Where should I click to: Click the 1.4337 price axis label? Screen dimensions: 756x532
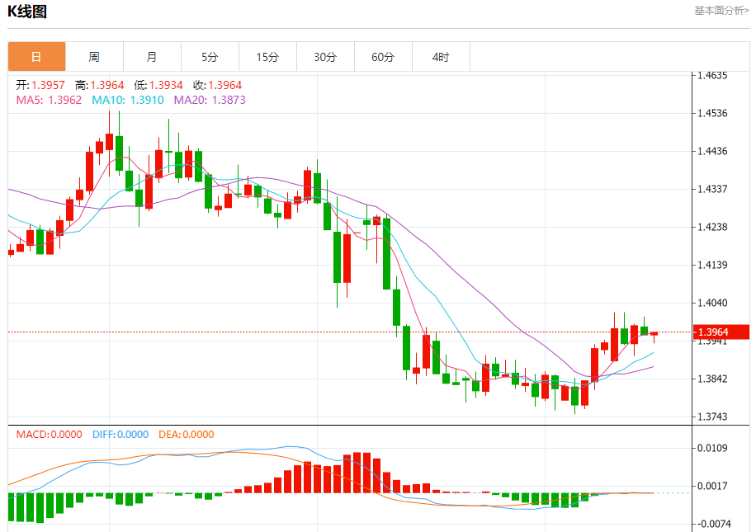click(712, 189)
